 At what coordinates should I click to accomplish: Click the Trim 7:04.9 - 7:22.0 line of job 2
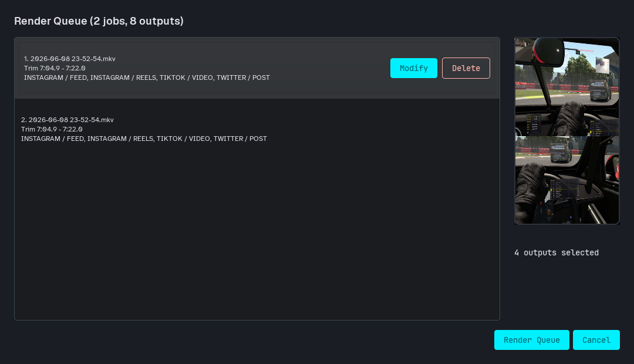point(52,129)
